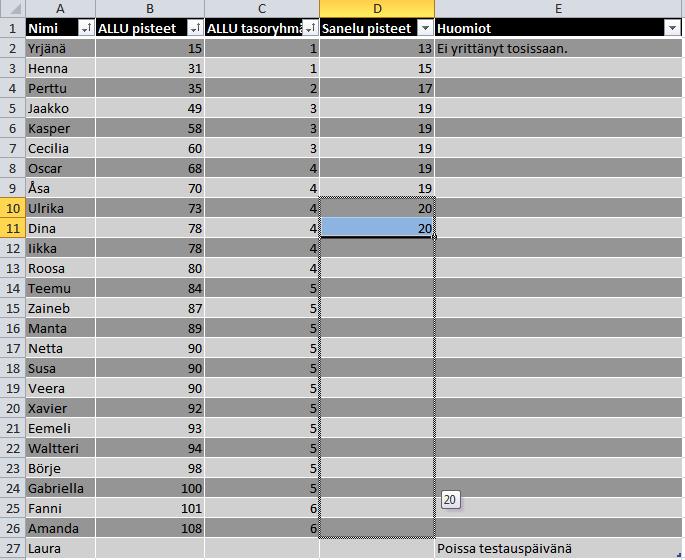The width and height of the screenshot is (685, 560).
Task: Select row 10 header
Action: (x=12, y=208)
